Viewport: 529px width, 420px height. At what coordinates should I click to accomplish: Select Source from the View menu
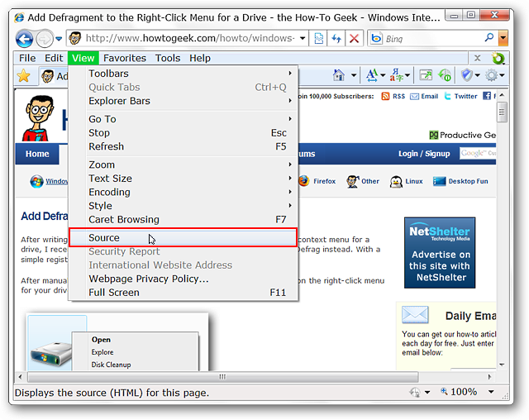(x=183, y=237)
